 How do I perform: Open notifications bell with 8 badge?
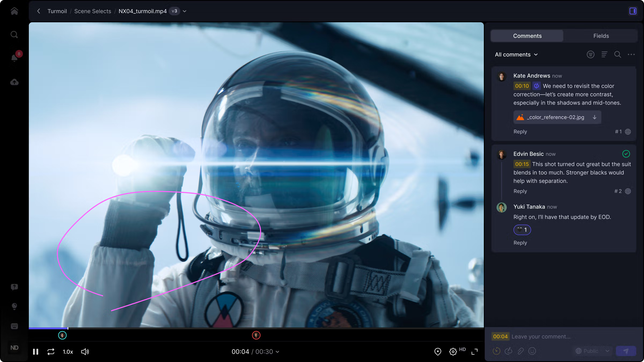pos(14,57)
